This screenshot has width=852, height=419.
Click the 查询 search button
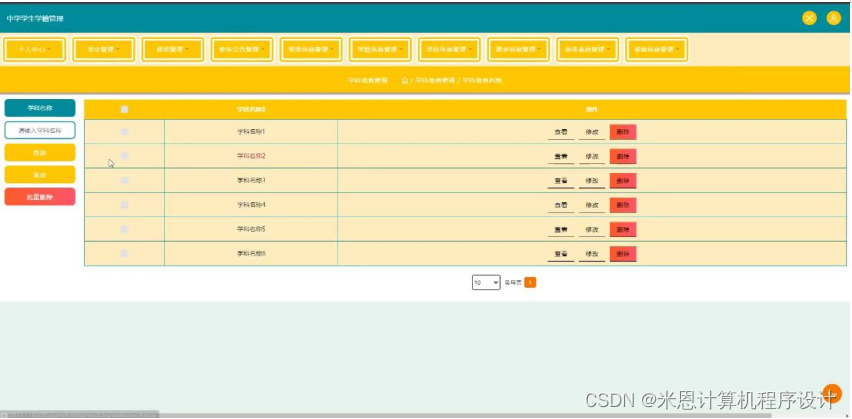[x=40, y=153]
